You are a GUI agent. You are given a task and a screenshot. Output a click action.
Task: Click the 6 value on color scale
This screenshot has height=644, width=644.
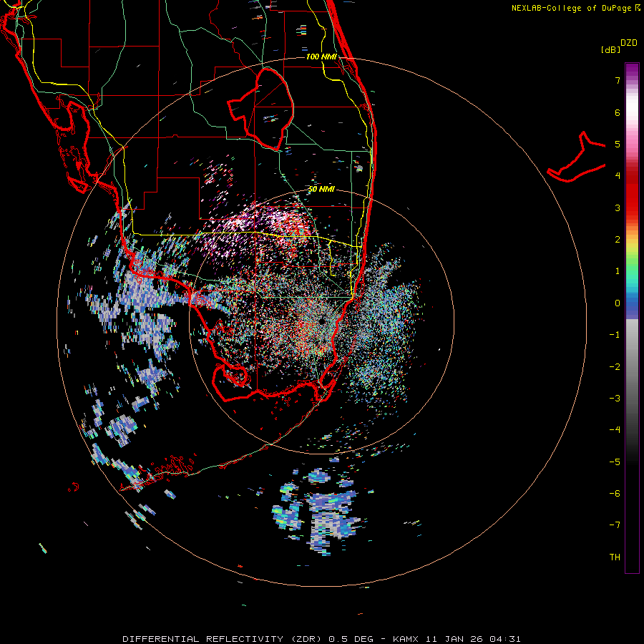(x=618, y=112)
